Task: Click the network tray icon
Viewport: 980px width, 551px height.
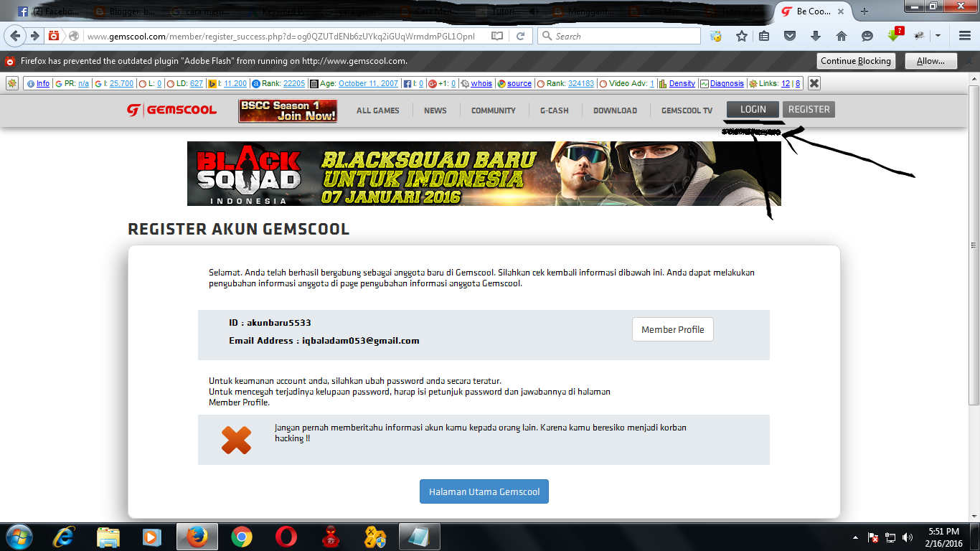Action: pyautogui.click(x=890, y=537)
